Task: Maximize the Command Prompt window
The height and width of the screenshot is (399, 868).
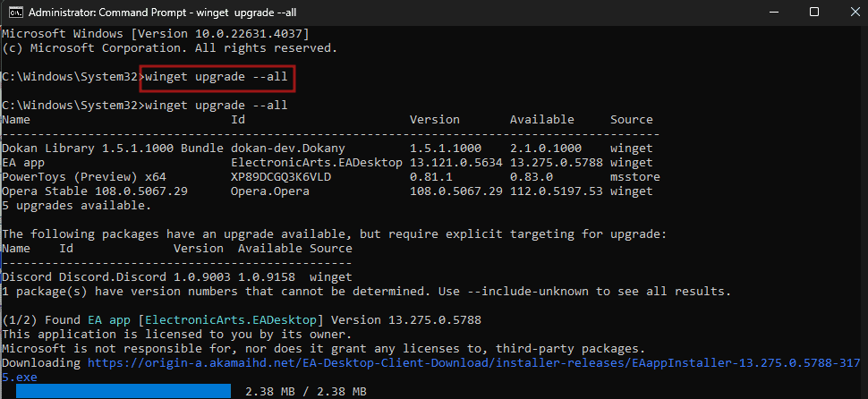Action: tap(813, 13)
